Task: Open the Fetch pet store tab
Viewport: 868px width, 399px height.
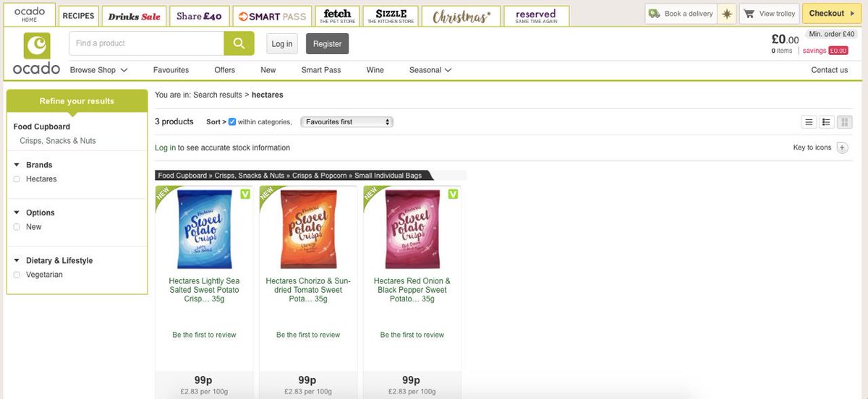Action: pos(338,16)
